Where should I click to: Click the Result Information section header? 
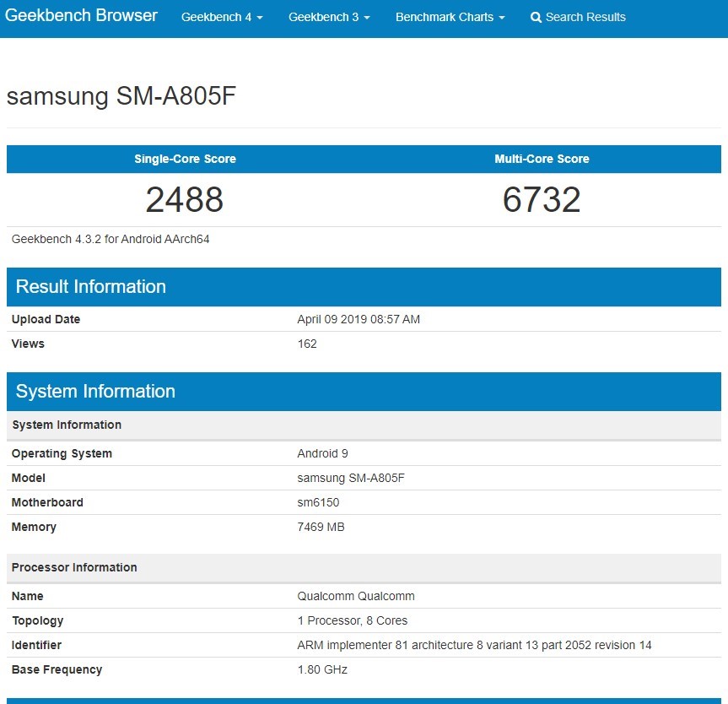364,287
